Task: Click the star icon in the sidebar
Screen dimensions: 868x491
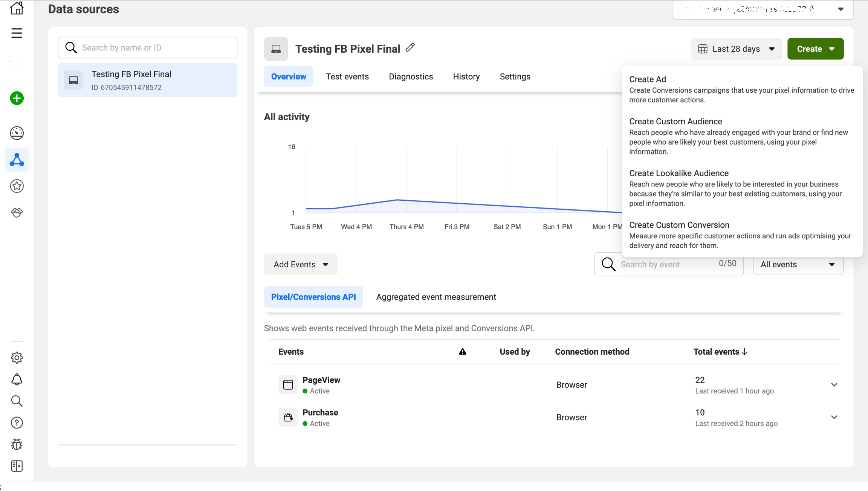Action: click(17, 186)
